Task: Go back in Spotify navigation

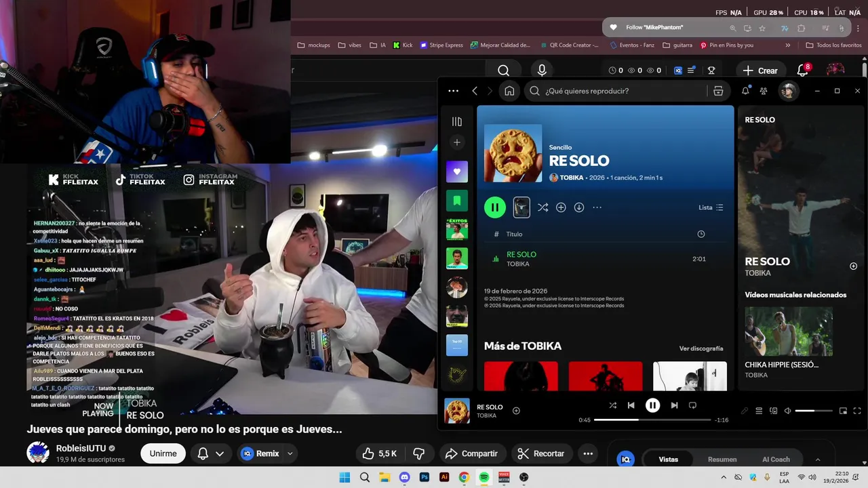Action: 475,91
